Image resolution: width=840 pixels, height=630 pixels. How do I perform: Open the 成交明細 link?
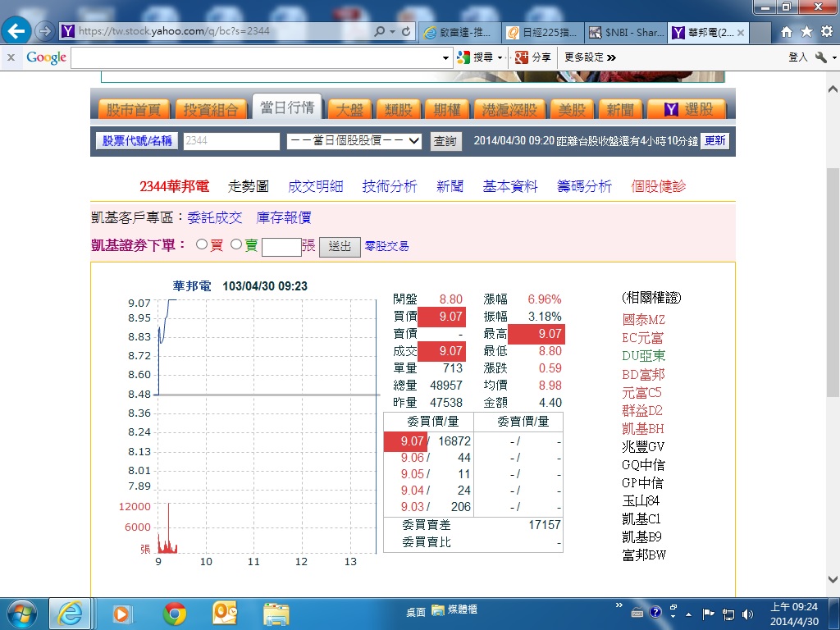pos(315,186)
